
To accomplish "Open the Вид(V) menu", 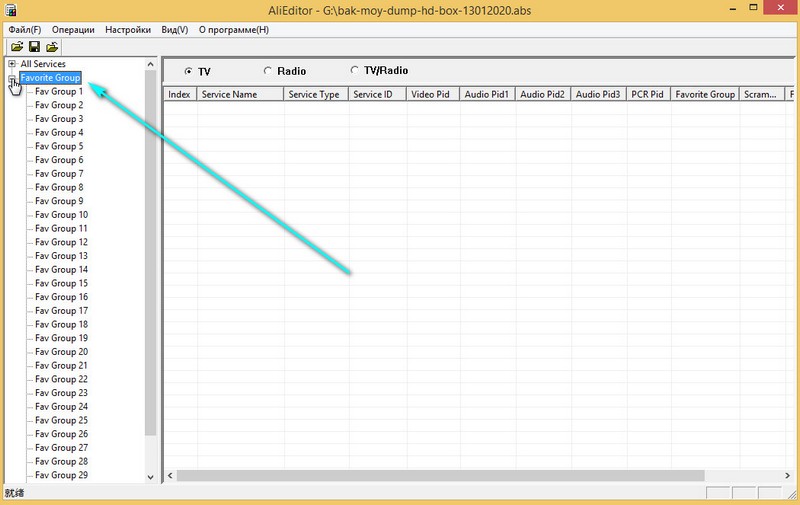I will point(174,30).
